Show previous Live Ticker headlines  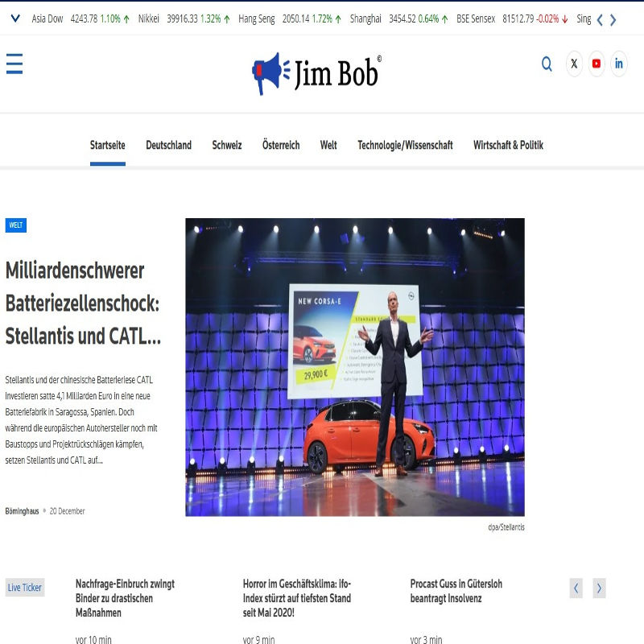click(x=576, y=588)
